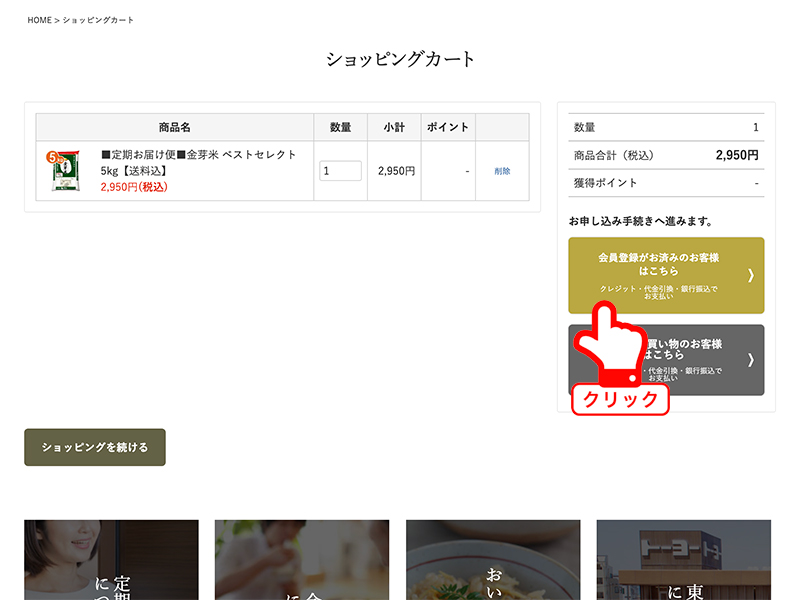Click the chevron arrow on the gold member button
Screen dimensions: 800x600
pyautogui.click(x=750, y=276)
